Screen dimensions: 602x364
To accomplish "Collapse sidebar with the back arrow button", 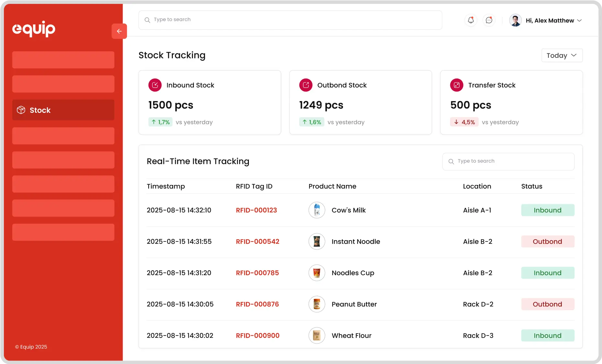I will (x=119, y=31).
